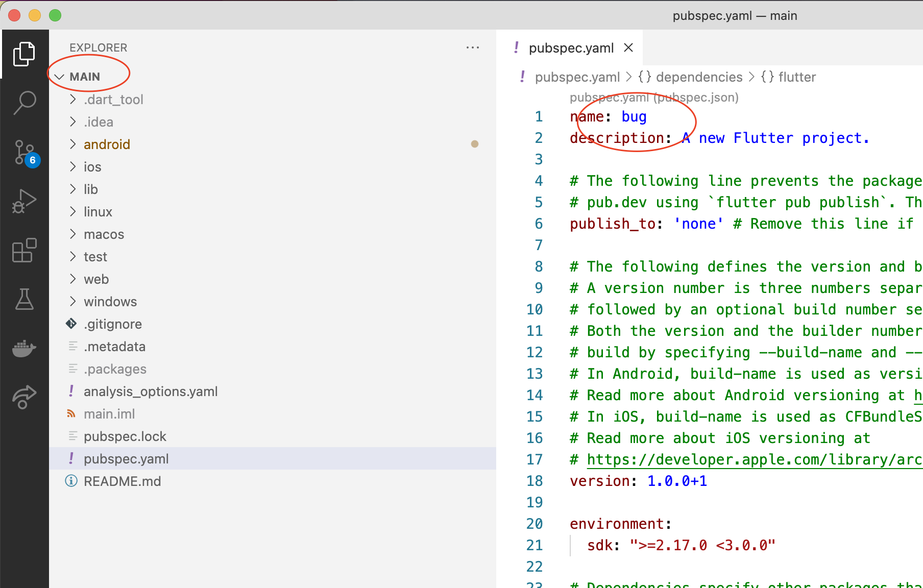Click the 'environment:' key on line 20

(620, 524)
